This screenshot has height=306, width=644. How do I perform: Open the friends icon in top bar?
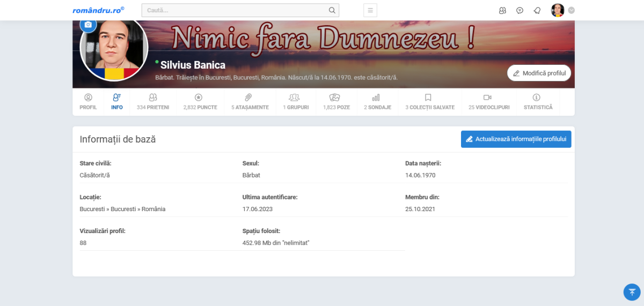pyautogui.click(x=502, y=10)
